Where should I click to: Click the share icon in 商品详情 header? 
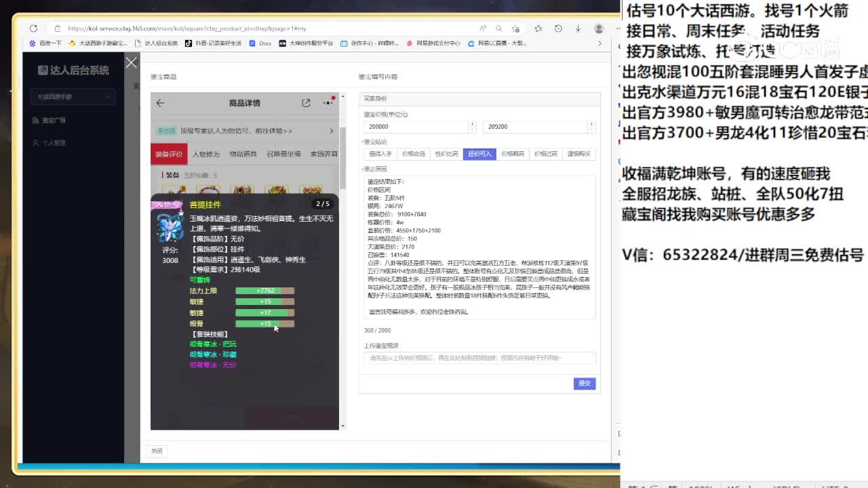(x=306, y=103)
